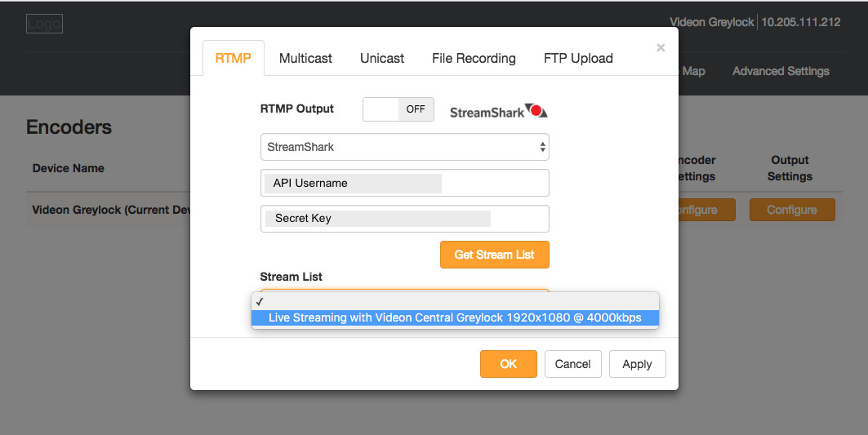Screen dimensions: 868x435
Task: Select the blank checked stream option
Action: [455, 302]
